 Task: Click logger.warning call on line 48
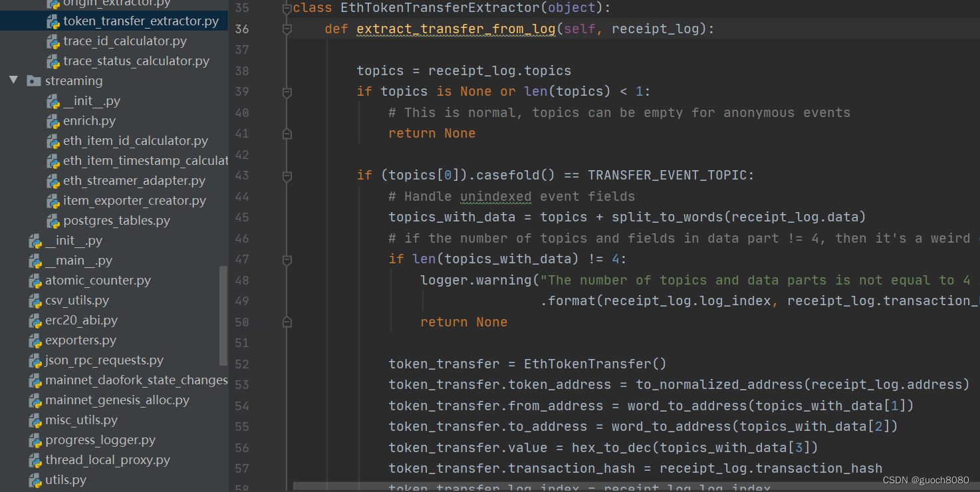point(476,280)
